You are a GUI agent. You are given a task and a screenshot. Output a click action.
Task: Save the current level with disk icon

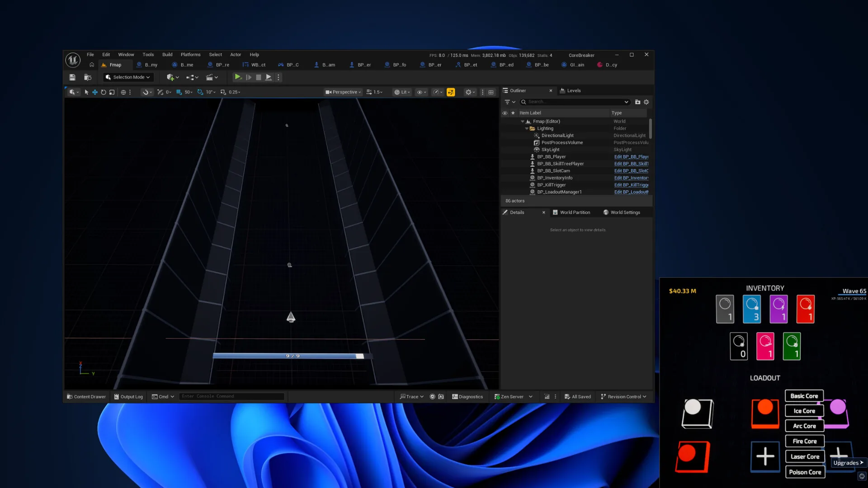(72, 77)
